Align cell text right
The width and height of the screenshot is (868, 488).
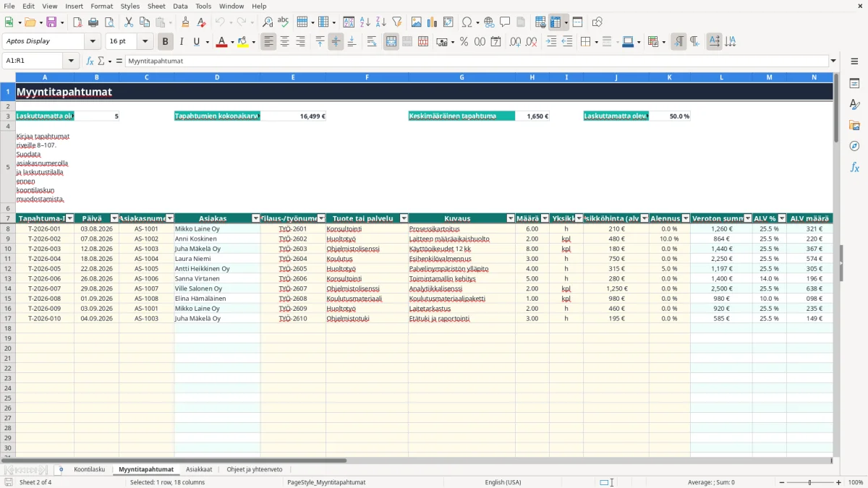pos(300,42)
